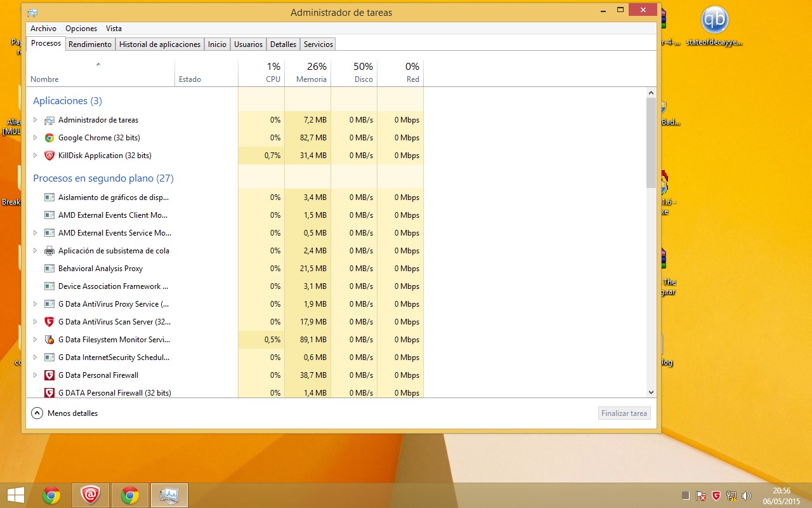Open the KillDisk taskbar icon
The height and width of the screenshot is (508, 812).
[91, 495]
